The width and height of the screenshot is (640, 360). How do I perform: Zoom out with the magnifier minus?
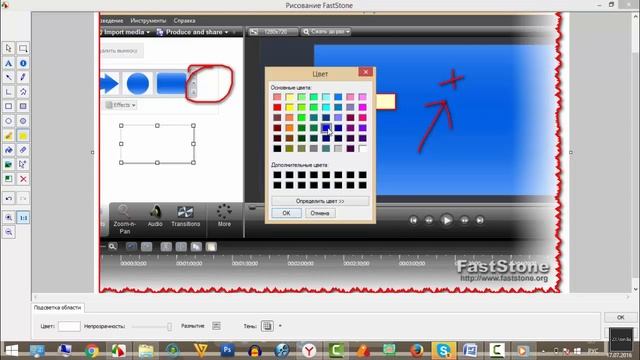pyautogui.click(x=9, y=232)
